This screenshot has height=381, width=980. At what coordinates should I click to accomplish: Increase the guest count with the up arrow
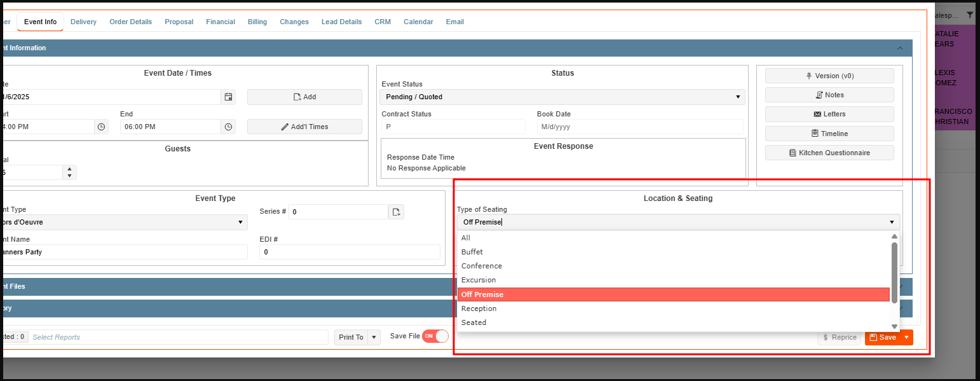(x=69, y=169)
